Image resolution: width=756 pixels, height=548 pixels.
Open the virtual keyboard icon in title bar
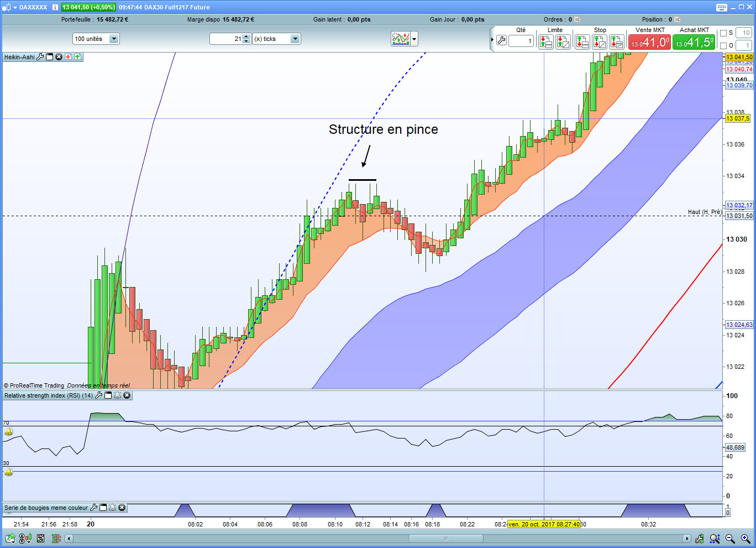pos(722,7)
